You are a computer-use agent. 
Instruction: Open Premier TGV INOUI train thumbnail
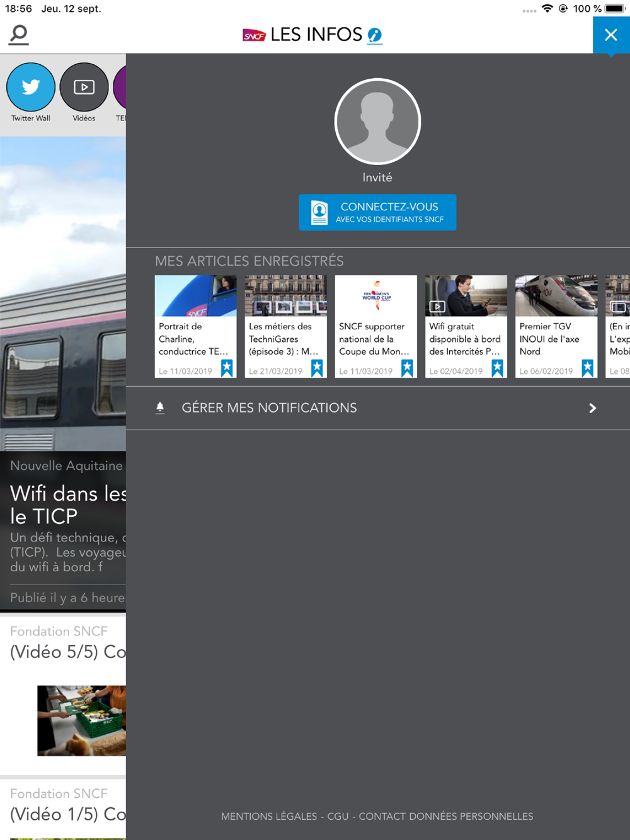(x=556, y=295)
